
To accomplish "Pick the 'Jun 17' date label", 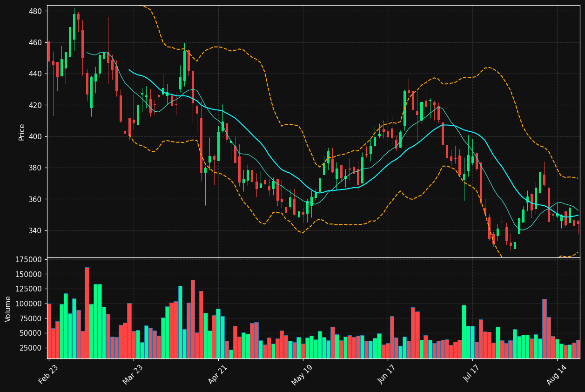I will [x=387, y=374].
